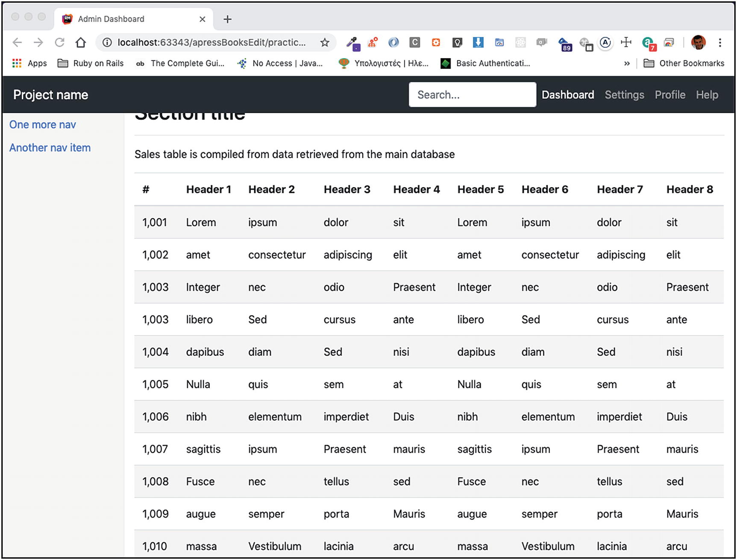Open a new tab with plus button

point(227,19)
